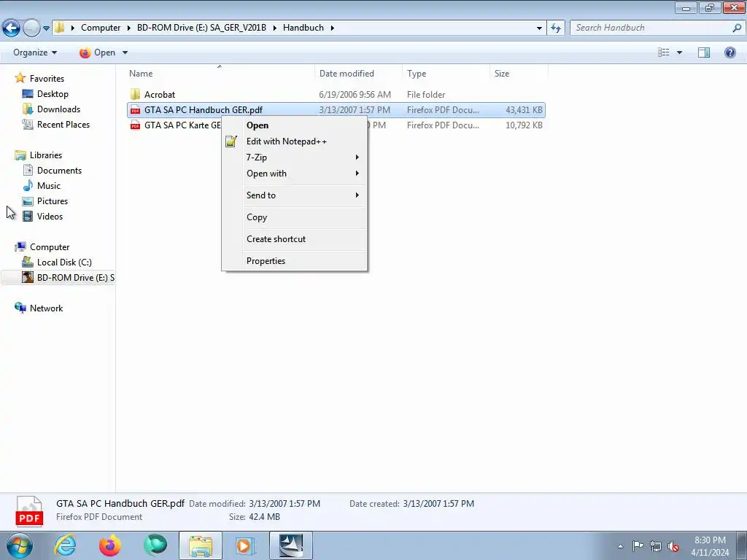Click the large PDF icon in details pane

point(29,511)
